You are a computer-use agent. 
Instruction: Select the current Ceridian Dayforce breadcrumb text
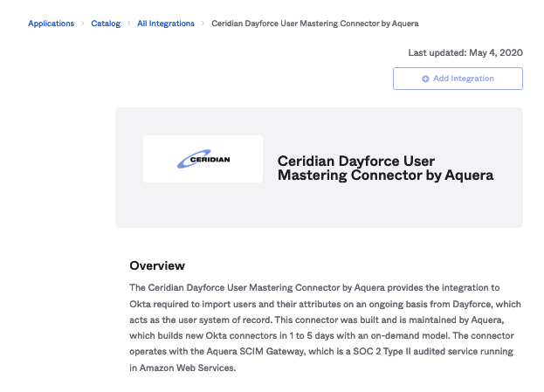[x=320, y=24]
